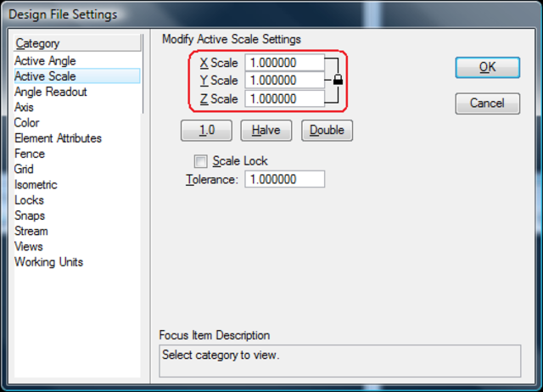This screenshot has height=392, width=543.
Task: Click the Focus Item Description box
Action: tap(339, 361)
